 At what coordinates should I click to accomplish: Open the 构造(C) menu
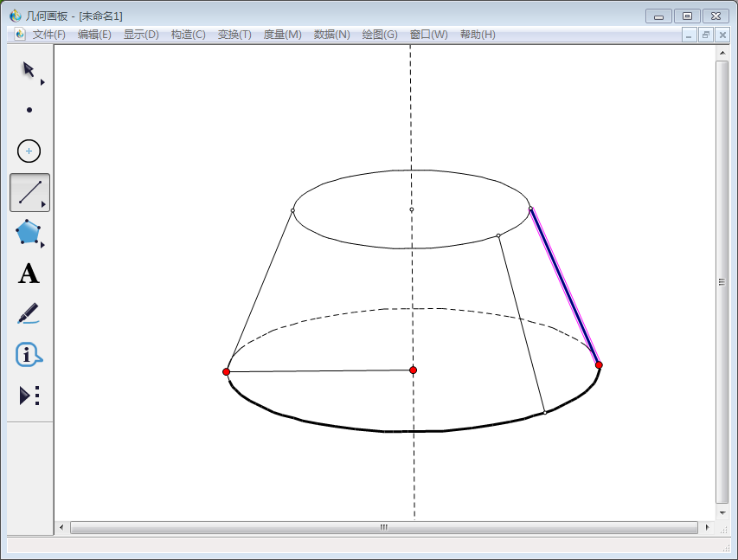coord(188,35)
